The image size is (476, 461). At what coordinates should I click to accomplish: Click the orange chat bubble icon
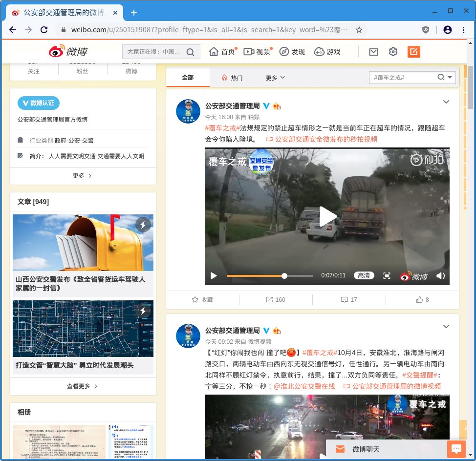(x=456, y=449)
